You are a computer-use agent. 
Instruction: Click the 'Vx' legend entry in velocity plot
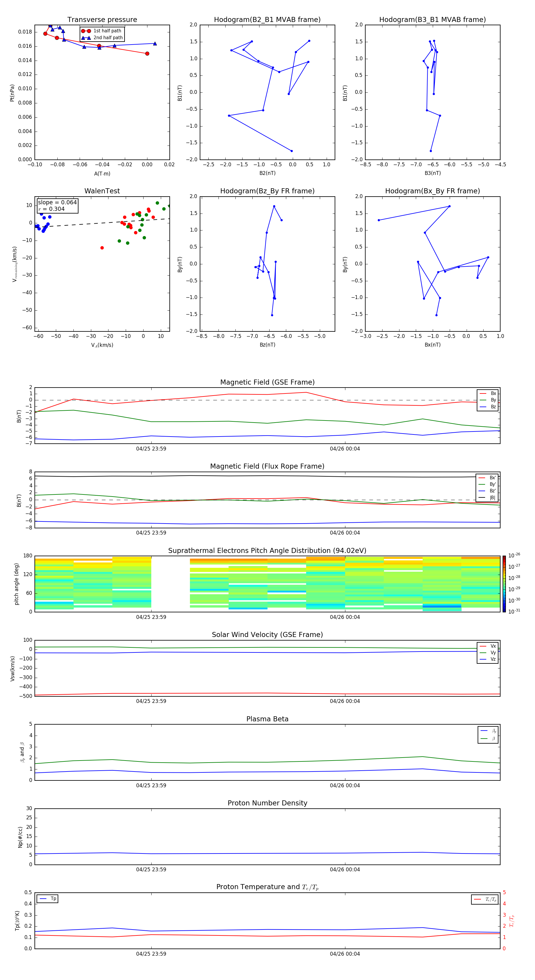(488, 646)
